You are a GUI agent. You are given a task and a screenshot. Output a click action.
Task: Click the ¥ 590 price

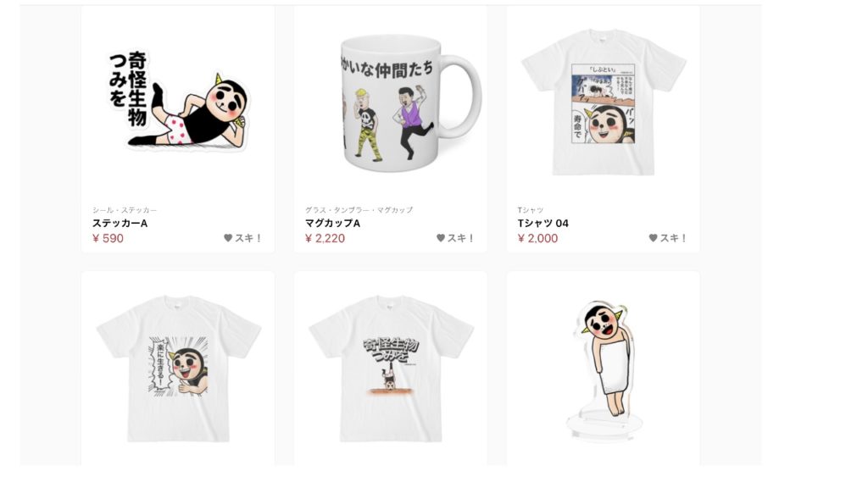pos(108,238)
